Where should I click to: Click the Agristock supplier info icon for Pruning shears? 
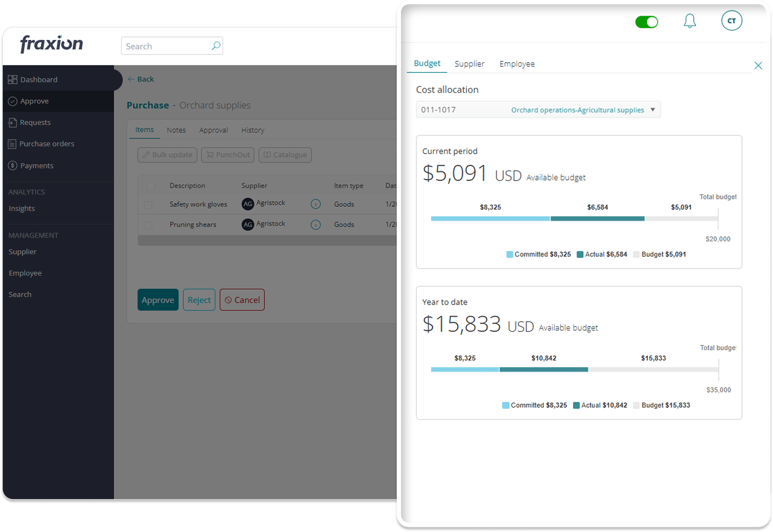point(316,225)
